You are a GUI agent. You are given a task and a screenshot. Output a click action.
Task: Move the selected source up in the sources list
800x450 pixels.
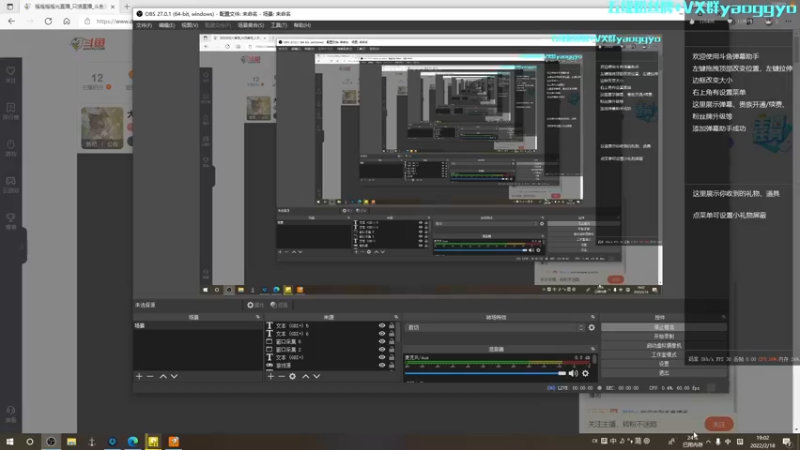tap(306, 377)
